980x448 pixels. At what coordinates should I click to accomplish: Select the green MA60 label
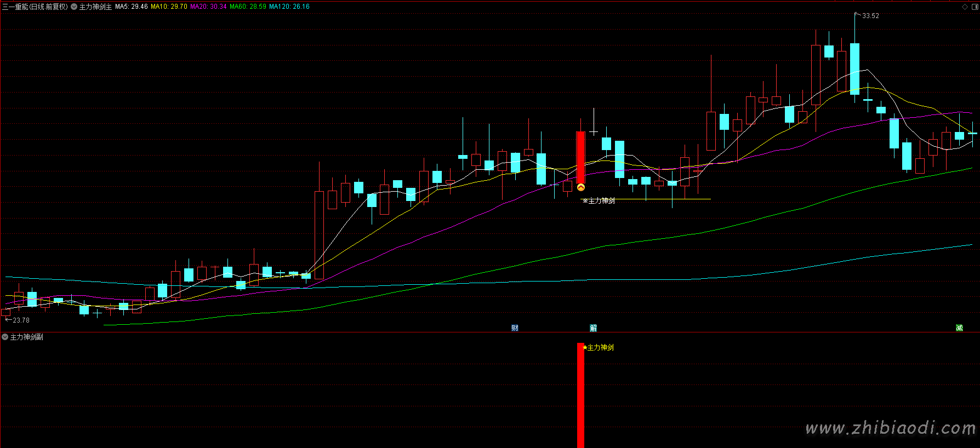248,7
